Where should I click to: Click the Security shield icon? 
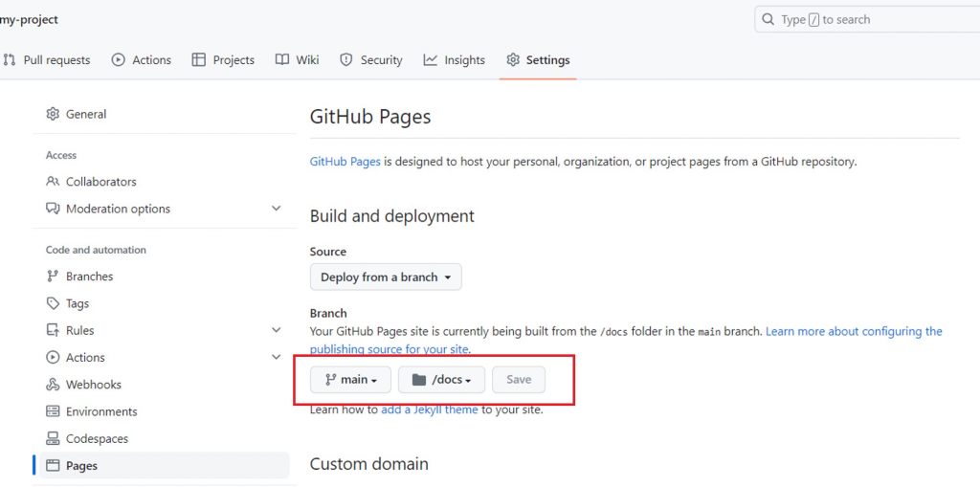tap(346, 60)
